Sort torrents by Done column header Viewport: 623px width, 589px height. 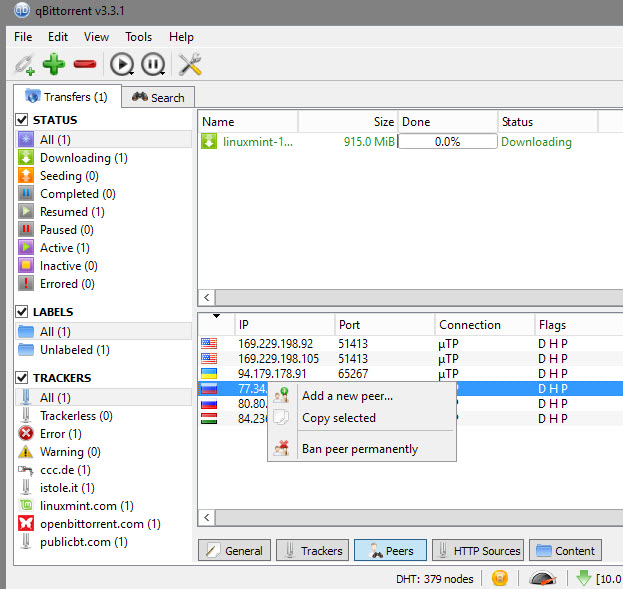(448, 122)
